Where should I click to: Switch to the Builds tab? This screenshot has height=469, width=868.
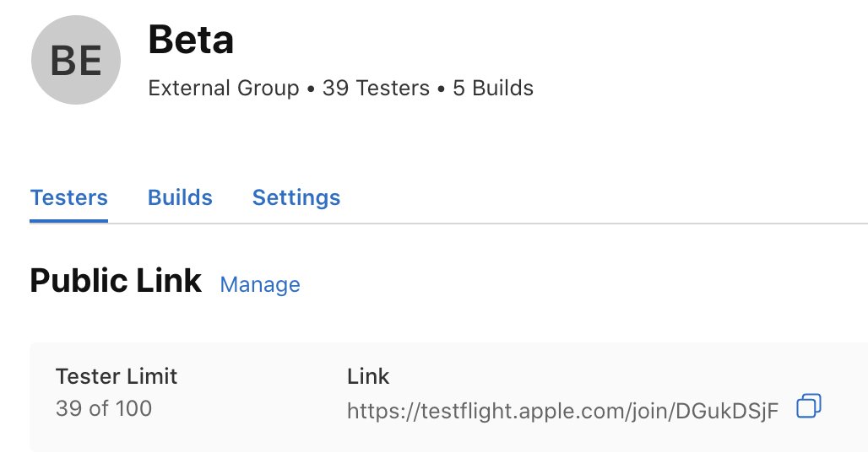(180, 197)
